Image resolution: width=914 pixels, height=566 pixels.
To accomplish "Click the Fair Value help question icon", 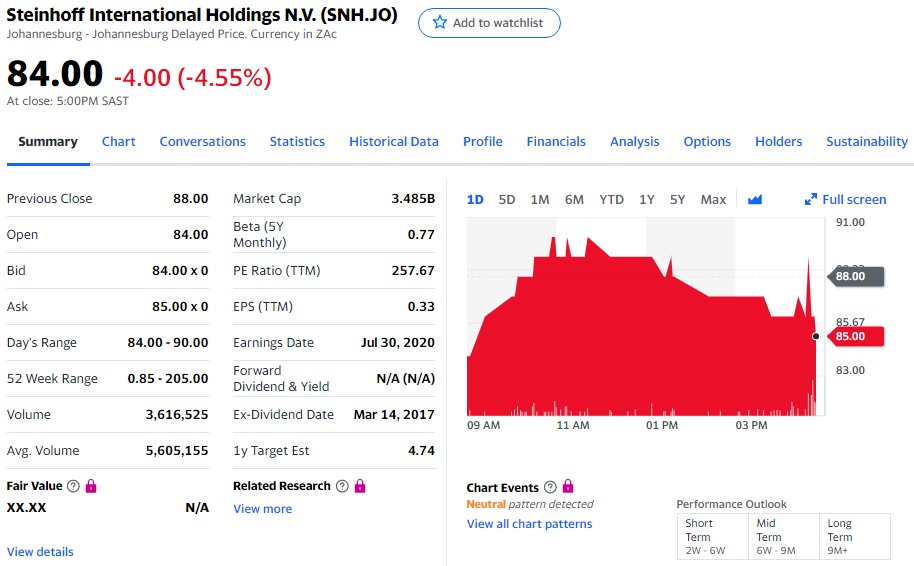I will pos(73,486).
